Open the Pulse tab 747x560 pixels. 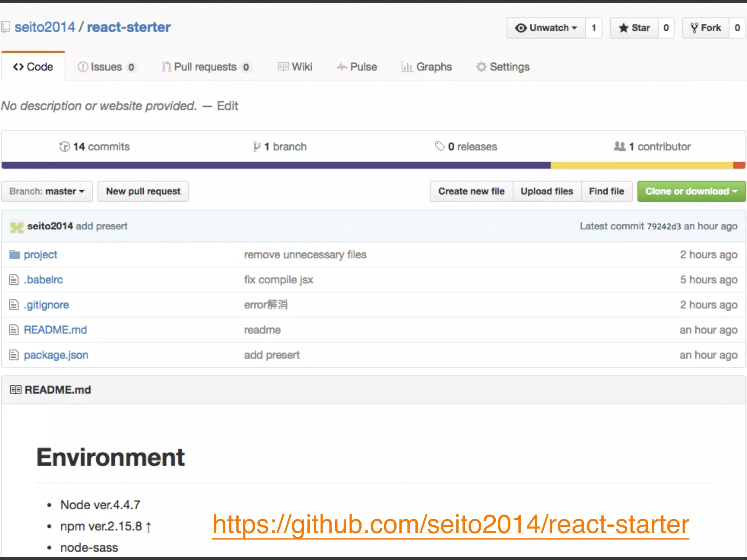point(357,67)
